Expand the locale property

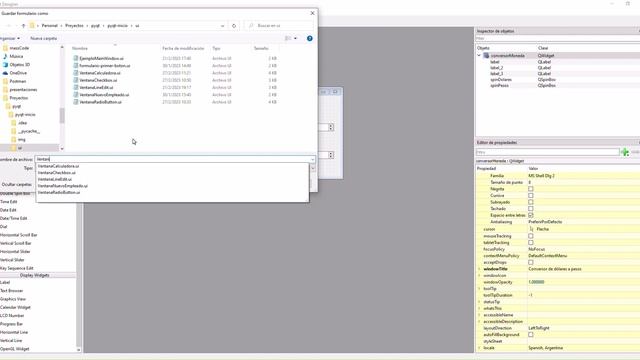click(480, 348)
